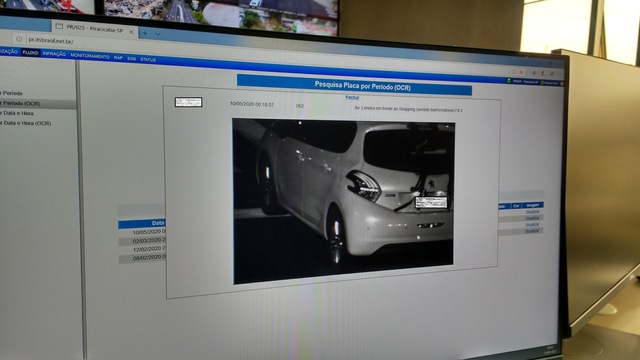The image size is (640, 360).
Task: Open the SGS menu
Action: pyautogui.click(x=131, y=59)
